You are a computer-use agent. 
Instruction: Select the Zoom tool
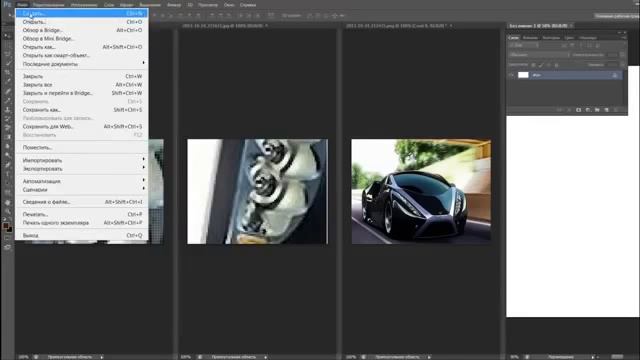(7, 211)
